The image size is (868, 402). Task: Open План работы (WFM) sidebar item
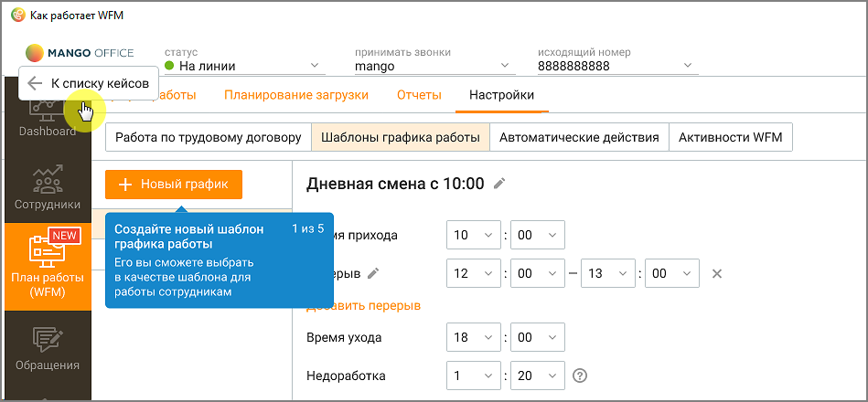click(48, 266)
